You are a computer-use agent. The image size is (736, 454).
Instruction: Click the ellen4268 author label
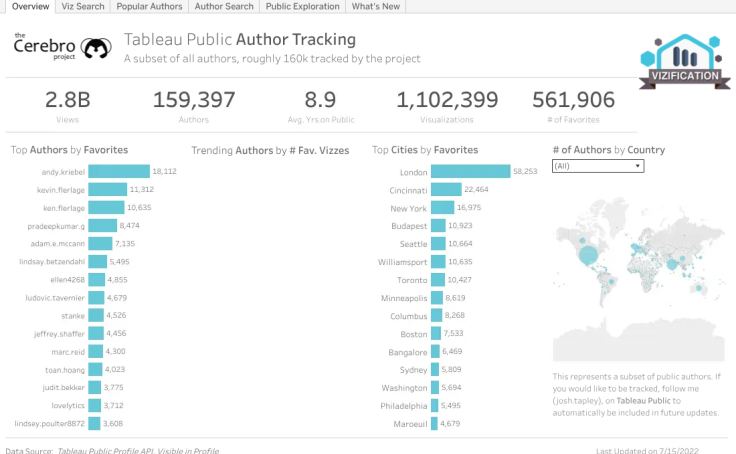68,280
